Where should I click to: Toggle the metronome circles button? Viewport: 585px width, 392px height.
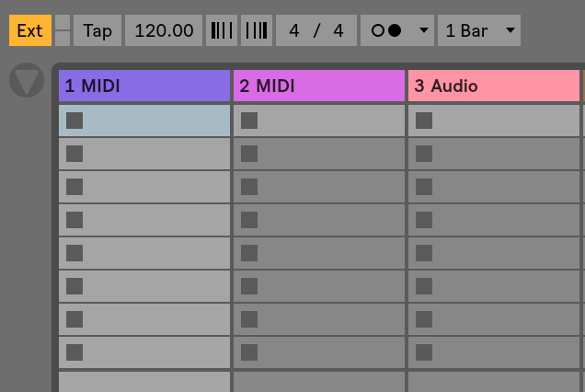[386, 30]
